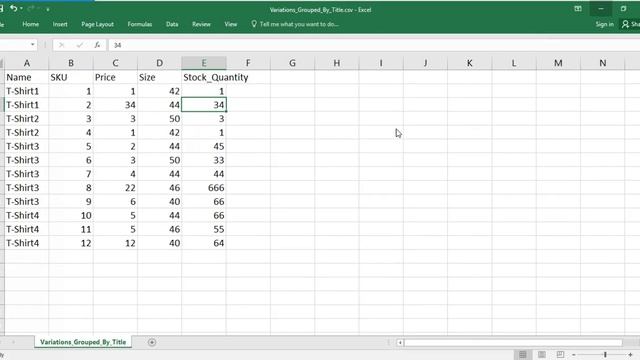
Task: Select column N header
Action: [x=602, y=63]
